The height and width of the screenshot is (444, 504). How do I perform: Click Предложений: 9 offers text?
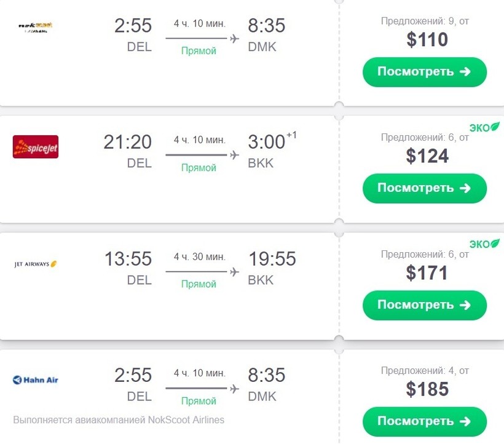(425, 21)
